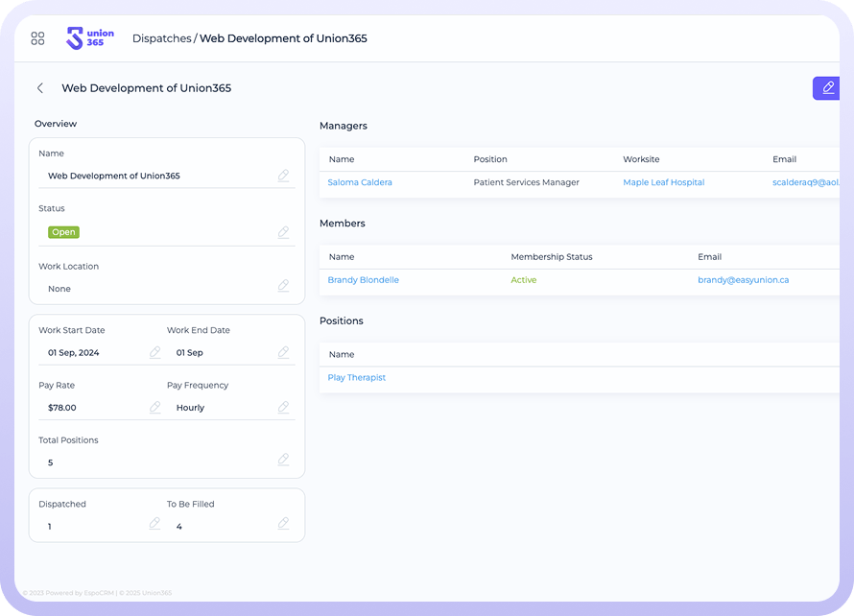Edit the To Be Filled pencil icon
Image resolution: width=854 pixels, height=616 pixels.
[283, 524]
